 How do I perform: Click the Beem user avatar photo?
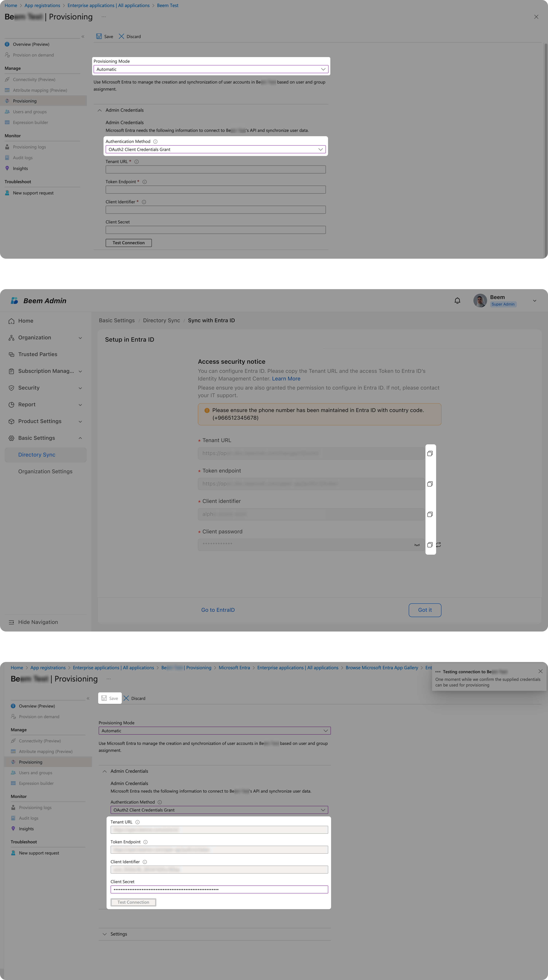point(480,301)
